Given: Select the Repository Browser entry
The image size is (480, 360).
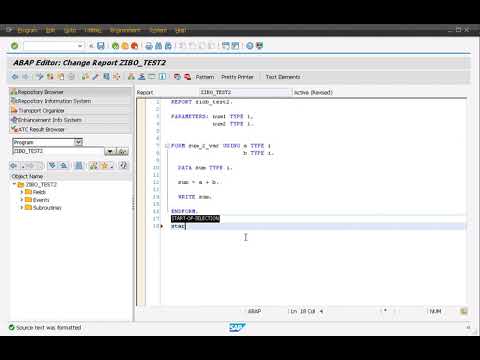Looking at the screenshot, I should 70,92.
